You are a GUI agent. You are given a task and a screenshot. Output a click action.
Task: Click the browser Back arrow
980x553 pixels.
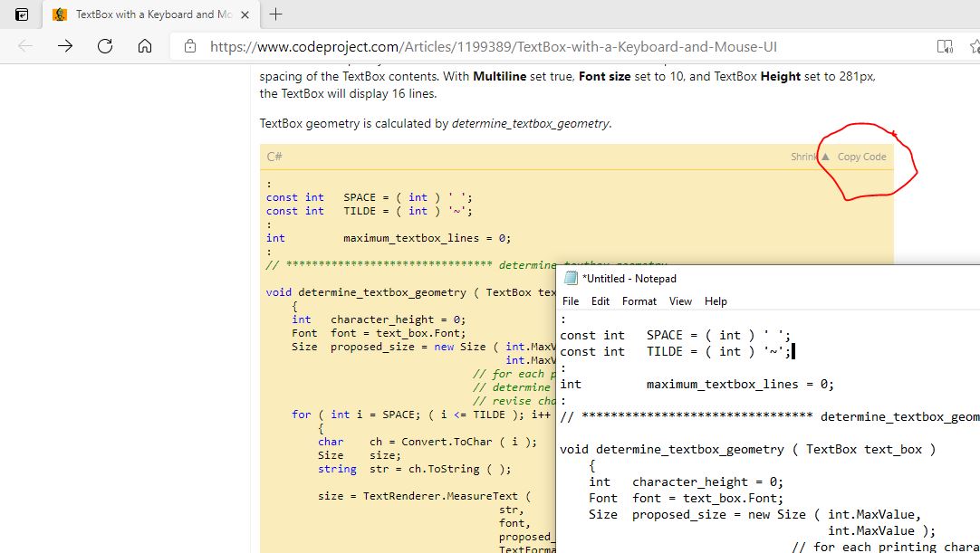coord(25,45)
